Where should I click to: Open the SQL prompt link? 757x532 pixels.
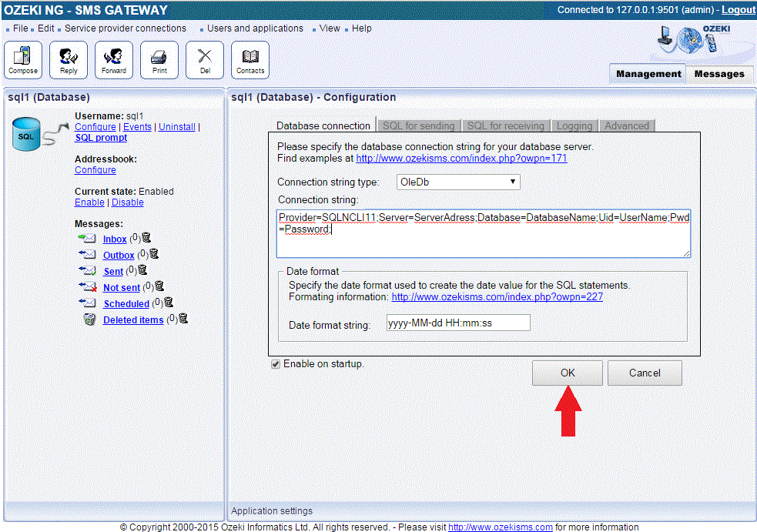[x=101, y=138]
